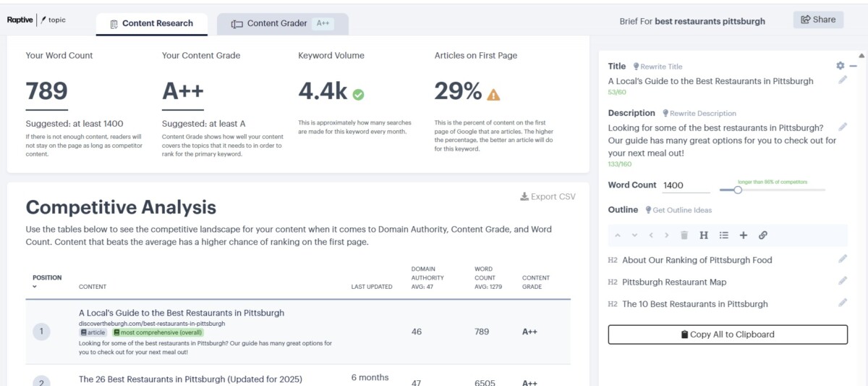Sort by Position column arrow
Screen dimensions: 868x386
coord(35,287)
